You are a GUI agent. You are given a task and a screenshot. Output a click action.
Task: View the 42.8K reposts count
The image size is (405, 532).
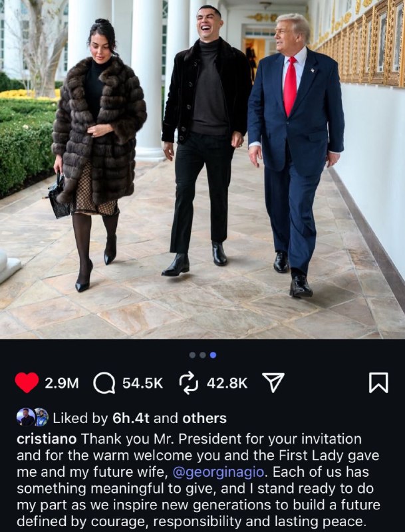coord(227,384)
